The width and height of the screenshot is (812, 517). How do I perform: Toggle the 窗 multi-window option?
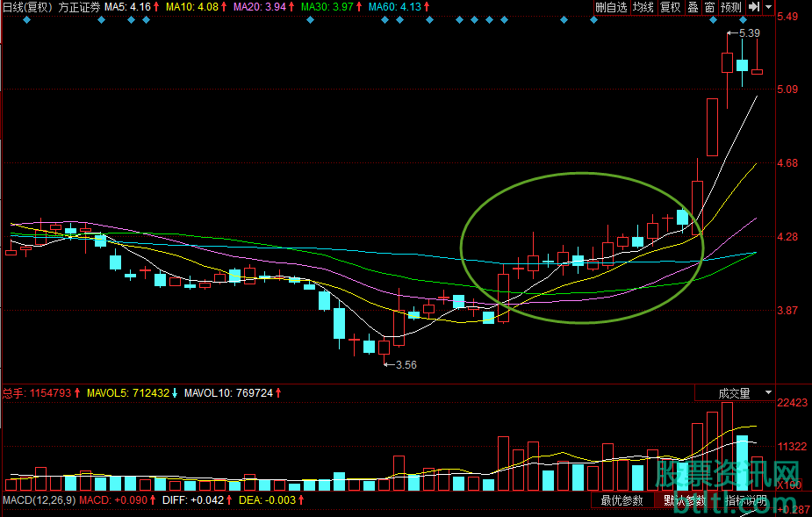[709, 7]
